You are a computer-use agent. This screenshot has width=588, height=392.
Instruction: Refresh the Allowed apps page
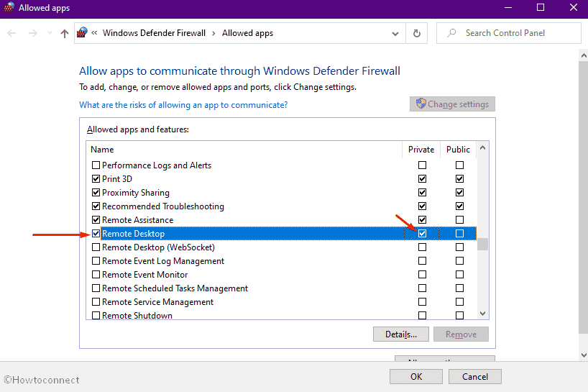pyautogui.click(x=417, y=33)
